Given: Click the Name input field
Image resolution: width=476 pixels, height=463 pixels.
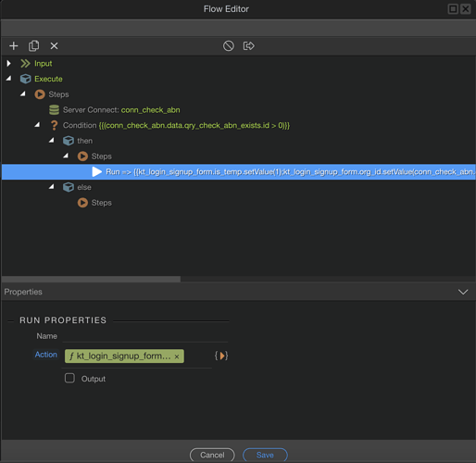Looking at the screenshot, I should pos(145,336).
